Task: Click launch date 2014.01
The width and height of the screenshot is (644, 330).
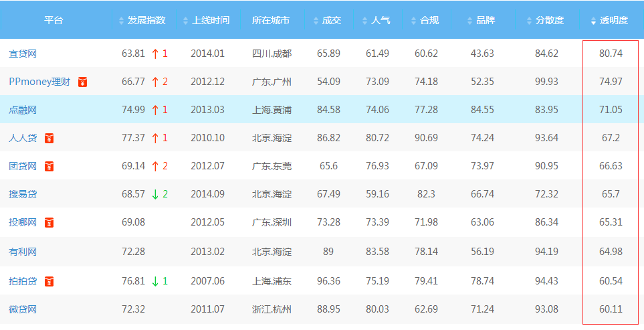Action: 208,54
